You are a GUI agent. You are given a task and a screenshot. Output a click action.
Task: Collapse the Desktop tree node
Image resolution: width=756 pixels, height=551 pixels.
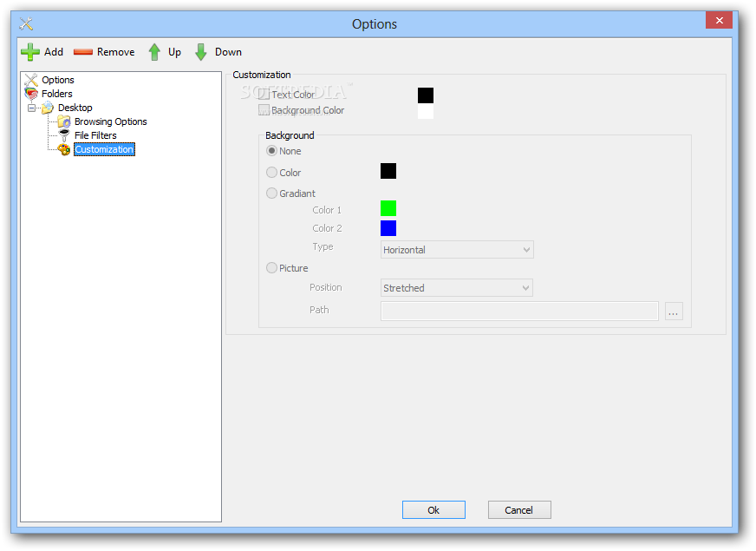click(32, 108)
